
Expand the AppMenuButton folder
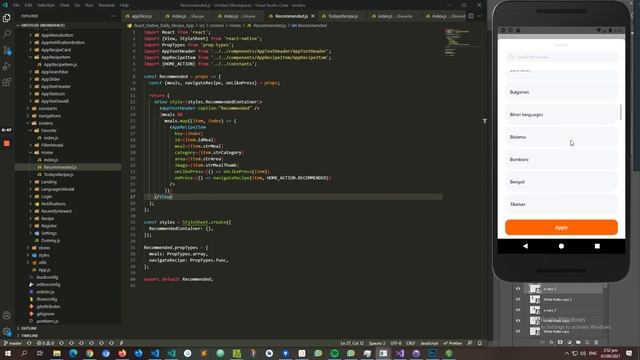(x=30, y=35)
